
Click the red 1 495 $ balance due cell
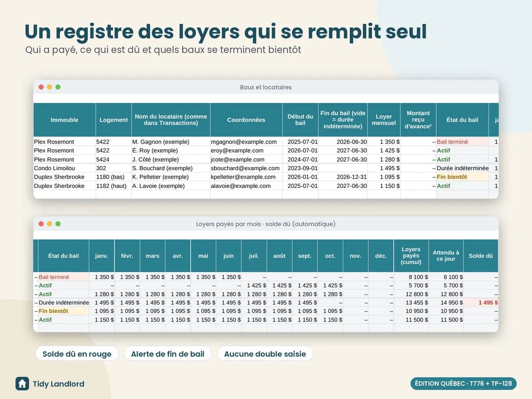[x=481, y=303]
